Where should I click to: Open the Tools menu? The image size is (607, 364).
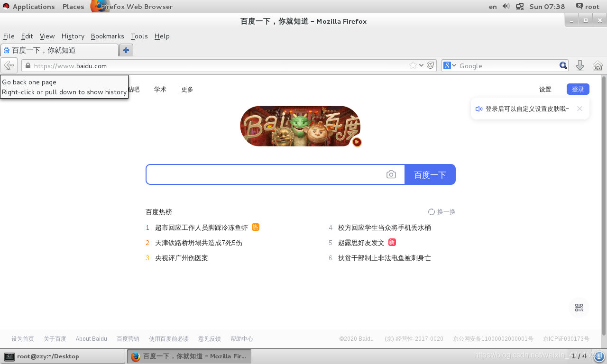[x=139, y=36]
